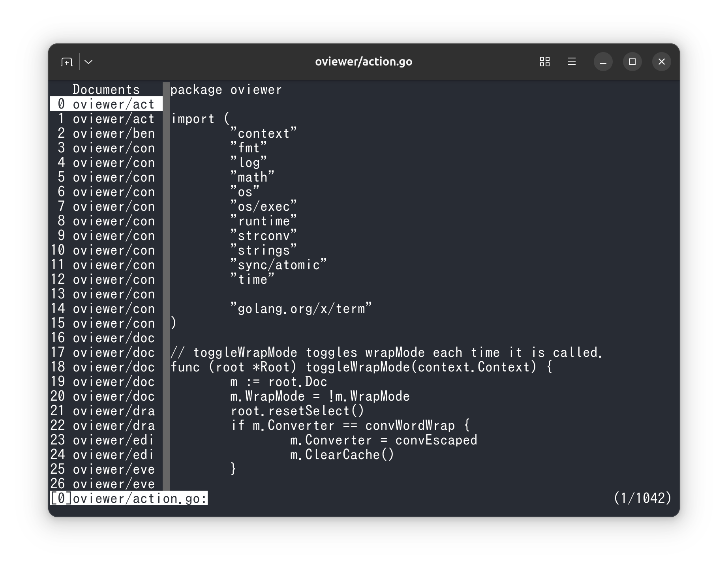
Task: Open the tab overview grid
Action: pos(544,62)
